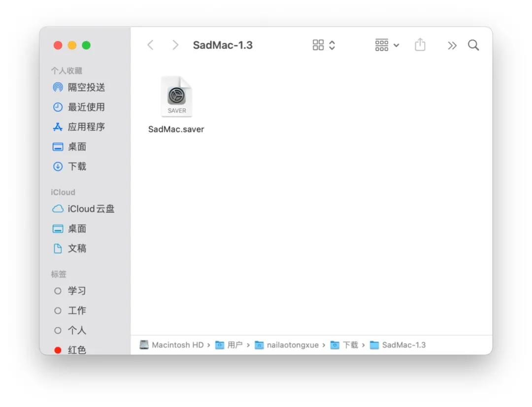
Task: Open 最近使用 in the sidebar
Action: coord(79,107)
